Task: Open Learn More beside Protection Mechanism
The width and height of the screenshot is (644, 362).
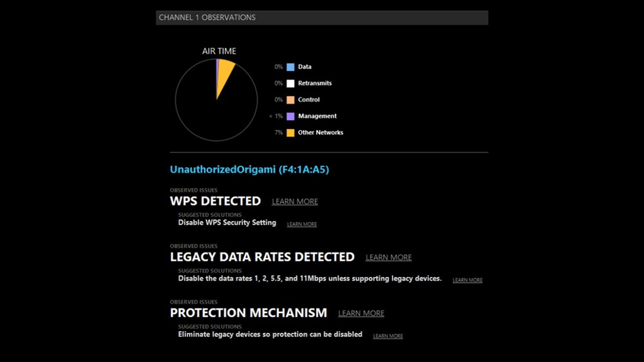Action: point(361,314)
